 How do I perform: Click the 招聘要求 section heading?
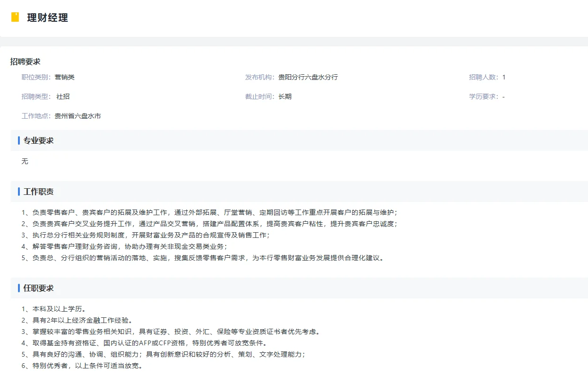[x=25, y=61]
